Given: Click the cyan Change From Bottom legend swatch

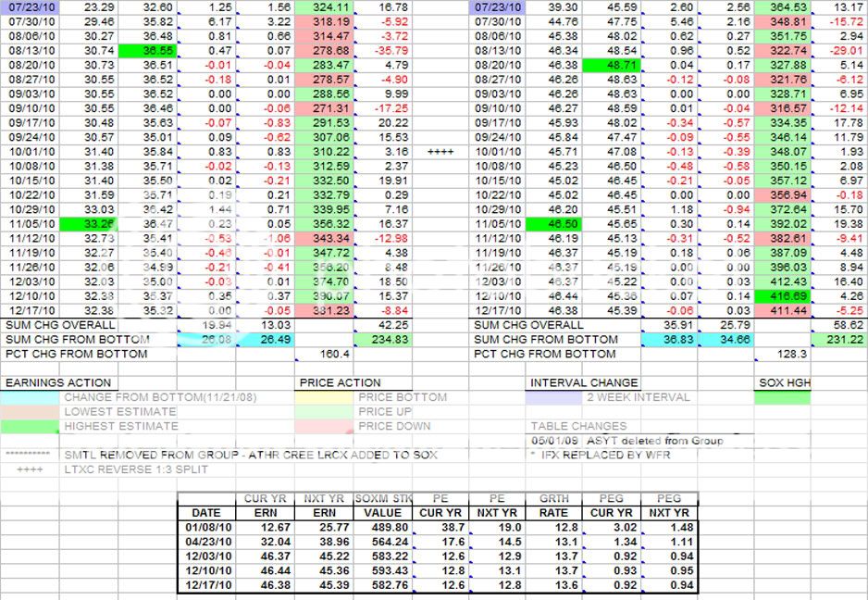Looking at the screenshot, I should (32, 397).
